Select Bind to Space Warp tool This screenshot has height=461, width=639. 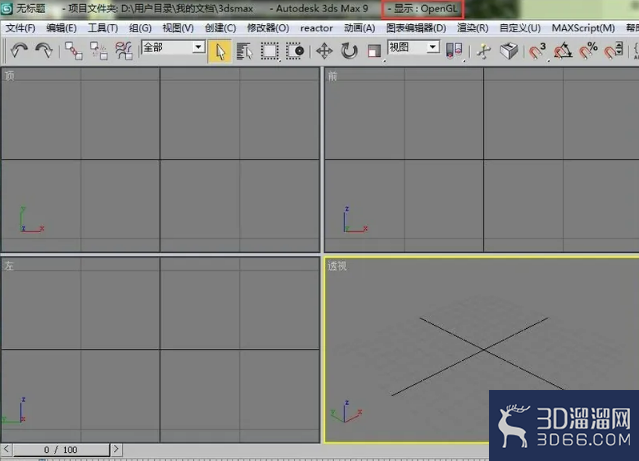pos(123,51)
